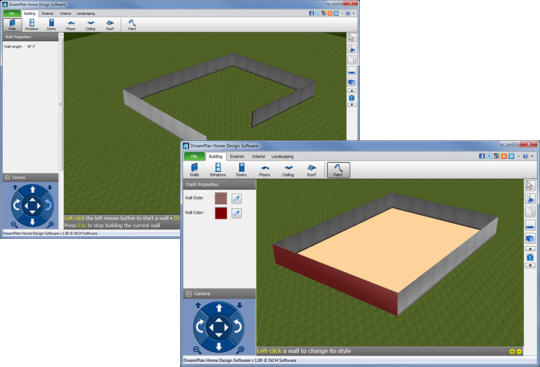Rotate camera left in front window
540x367 pixels.
[x=200, y=326]
